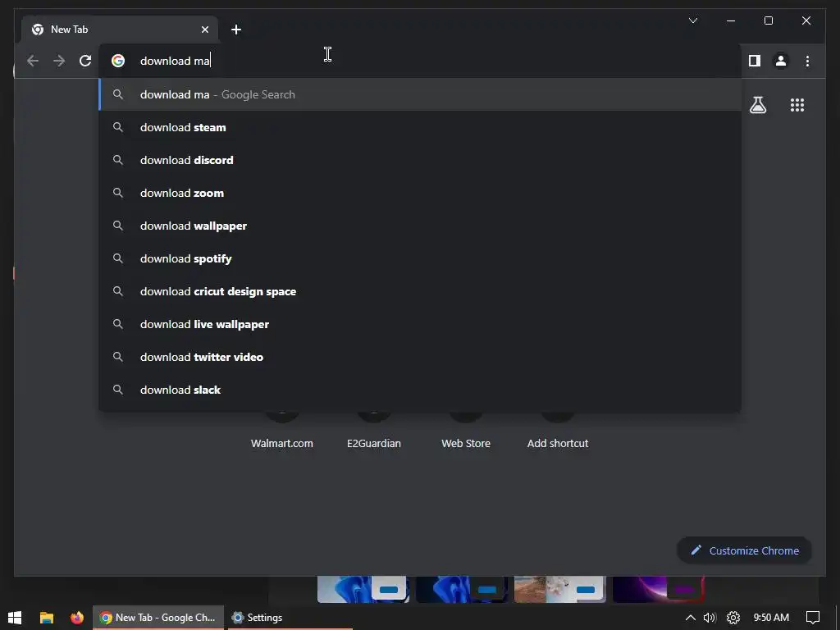Click the Customize Chrome button
The width and height of the screenshot is (840, 630).
pos(744,550)
